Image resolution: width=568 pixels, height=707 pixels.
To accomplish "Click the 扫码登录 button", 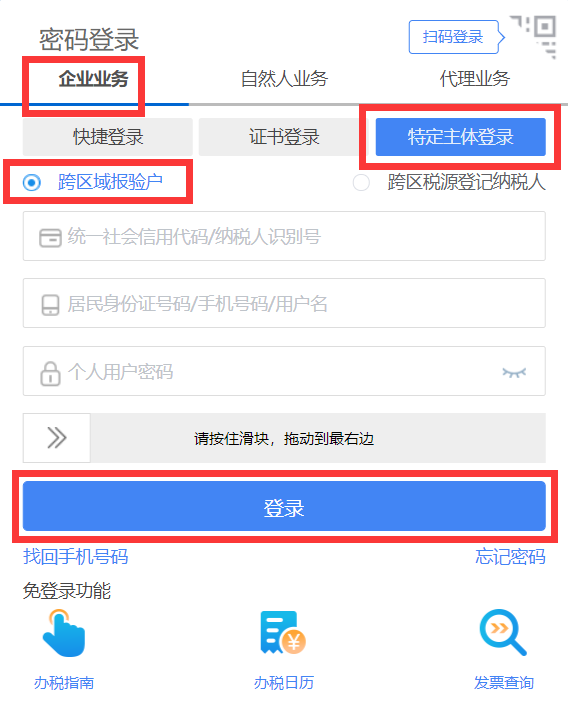I will tap(453, 37).
